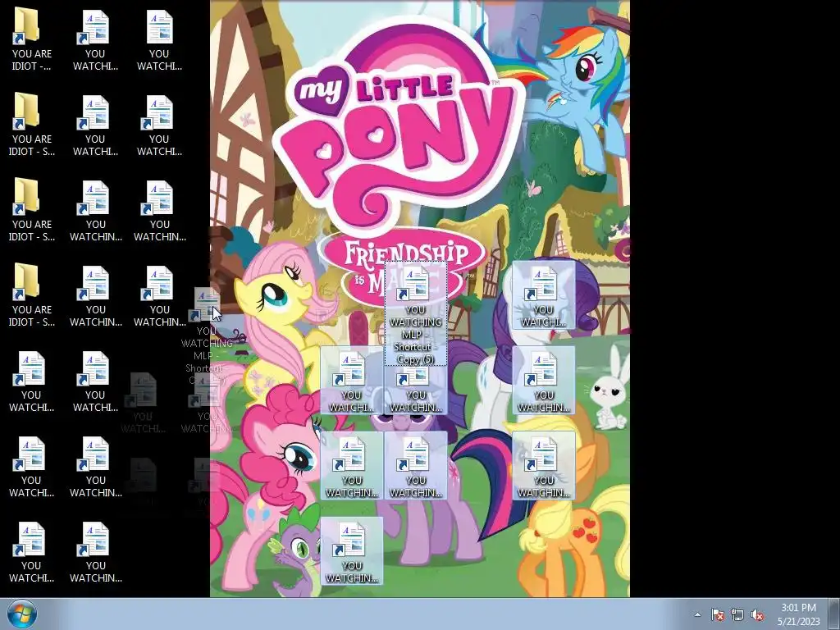Show hidden tray icons arrow
Image resolution: width=840 pixels, height=630 pixels.
click(x=697, y=614)
